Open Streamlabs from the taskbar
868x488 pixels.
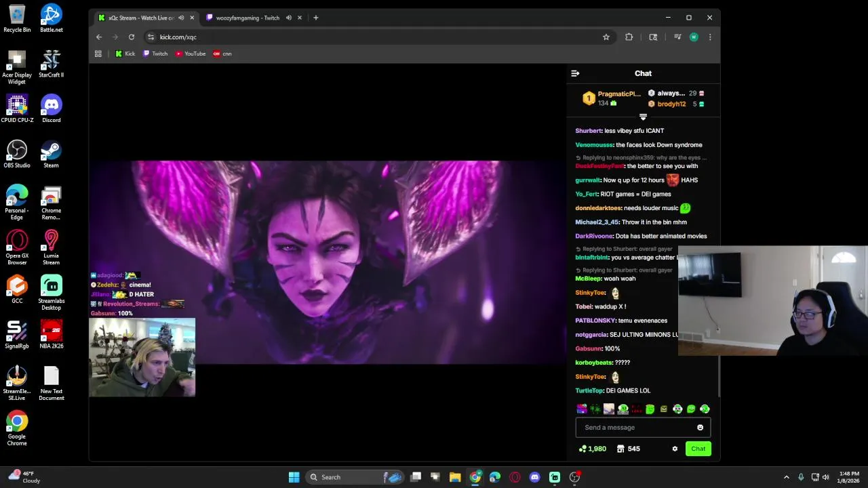(x=555, y=477)
